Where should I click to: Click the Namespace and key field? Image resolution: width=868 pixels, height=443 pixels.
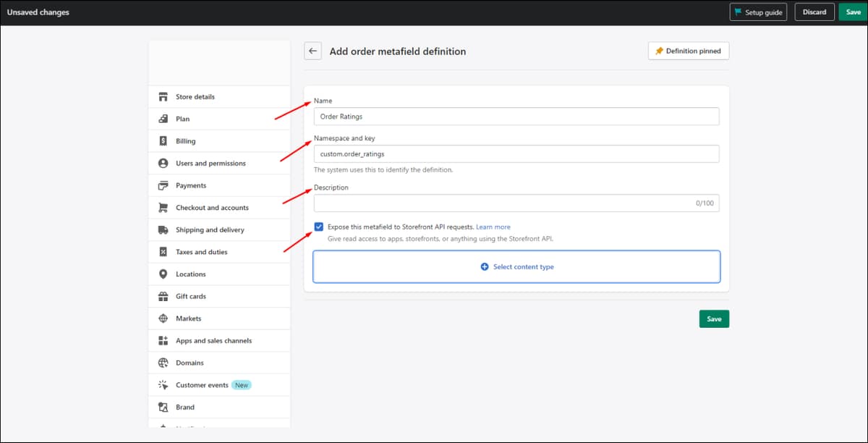516,154
